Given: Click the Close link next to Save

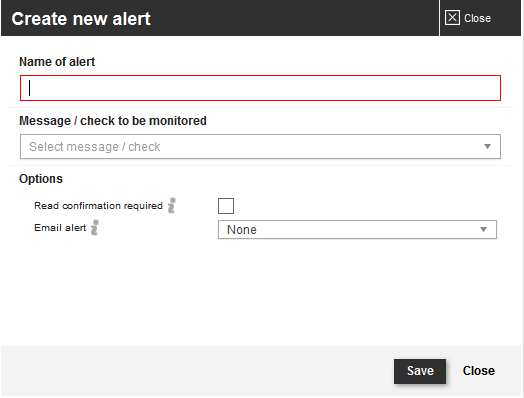Looking at the screenshot, I should pyautogui.click(x=479, y=371).
